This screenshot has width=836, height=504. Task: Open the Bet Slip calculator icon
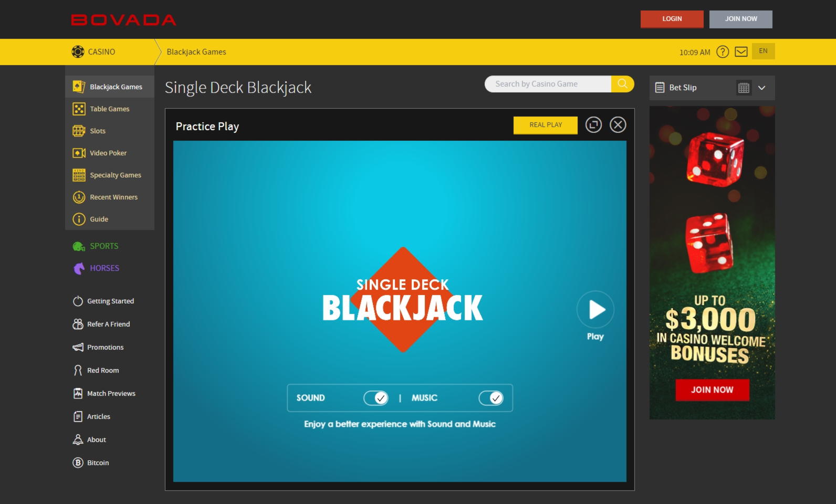pyautogui.click(x=744, y=88)
